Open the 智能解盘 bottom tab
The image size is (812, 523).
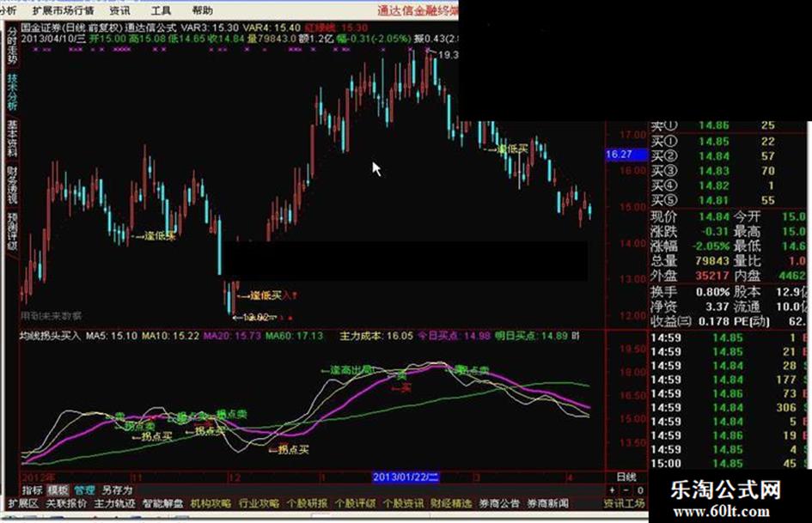coord(162,502)
